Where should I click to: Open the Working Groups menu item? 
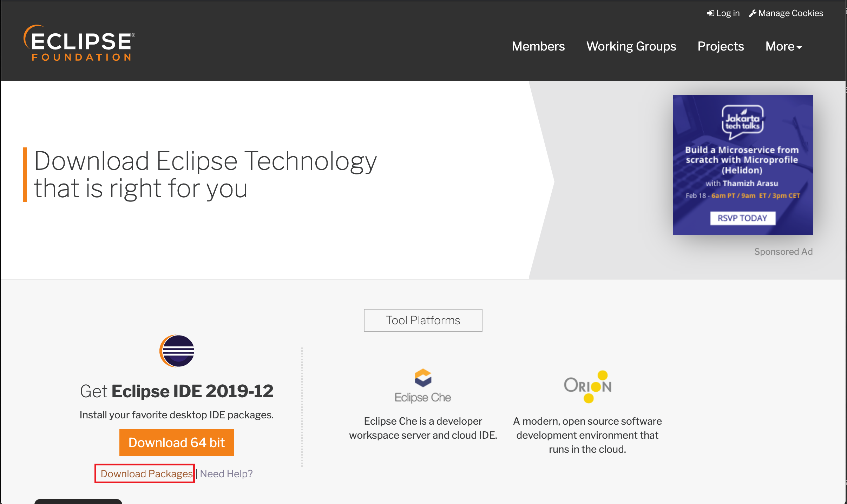631,46
